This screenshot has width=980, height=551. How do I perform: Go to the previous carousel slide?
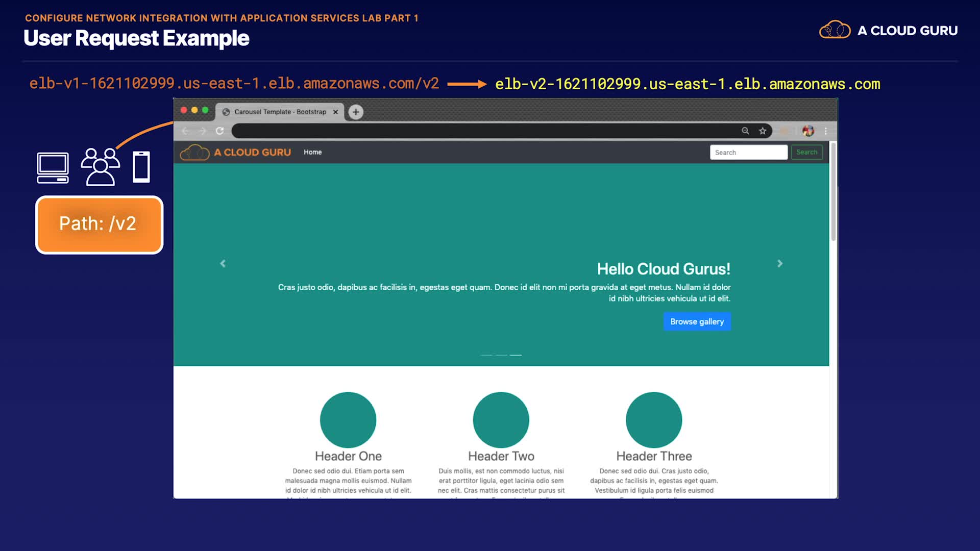[x=223, y=264]
